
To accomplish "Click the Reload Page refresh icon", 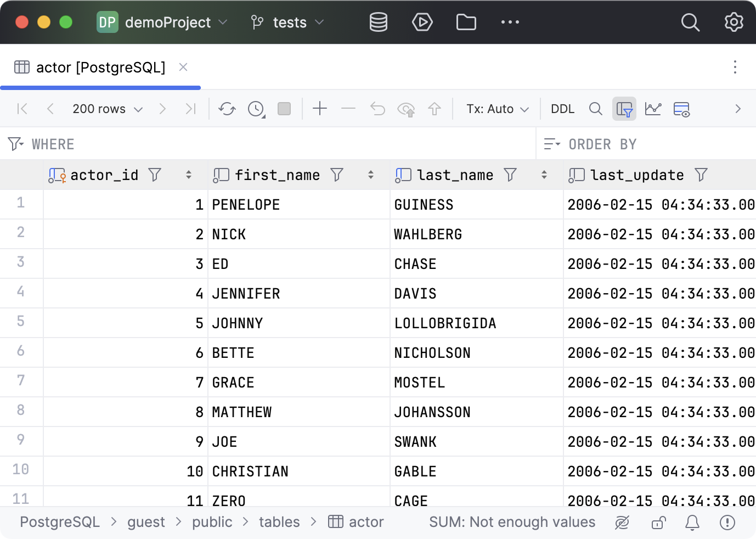I will (x=227, y=109).
